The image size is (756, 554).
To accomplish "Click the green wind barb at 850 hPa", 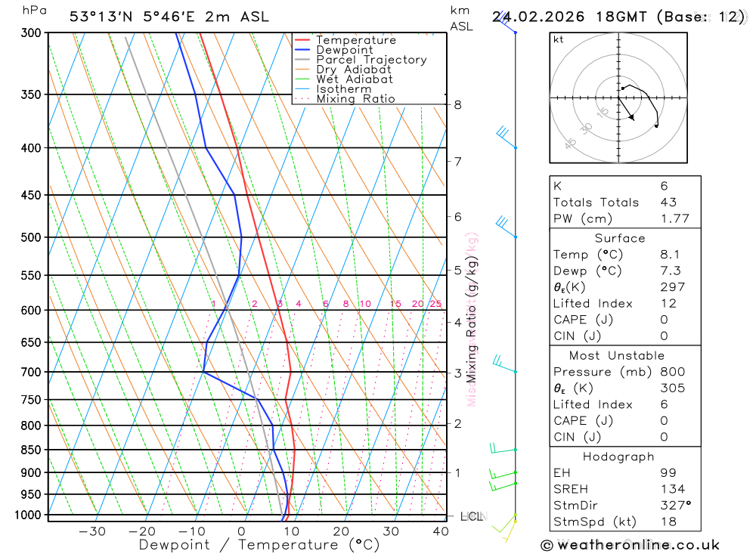I will [503, 448].
